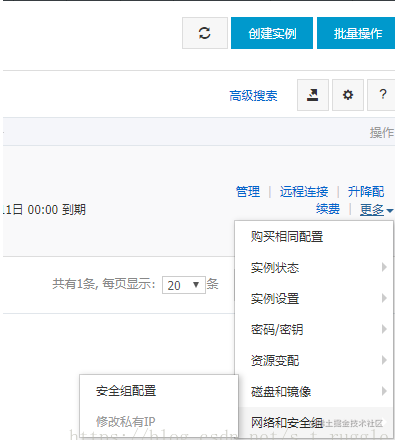Click the 操作 column header
Screen dimensions: 395x440
(382, 132)
